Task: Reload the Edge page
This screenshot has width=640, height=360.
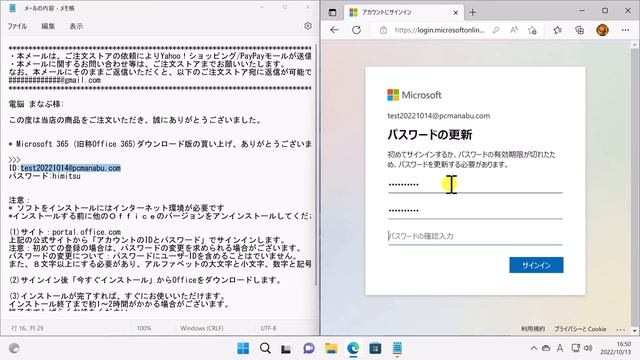Action: [356, 30]
